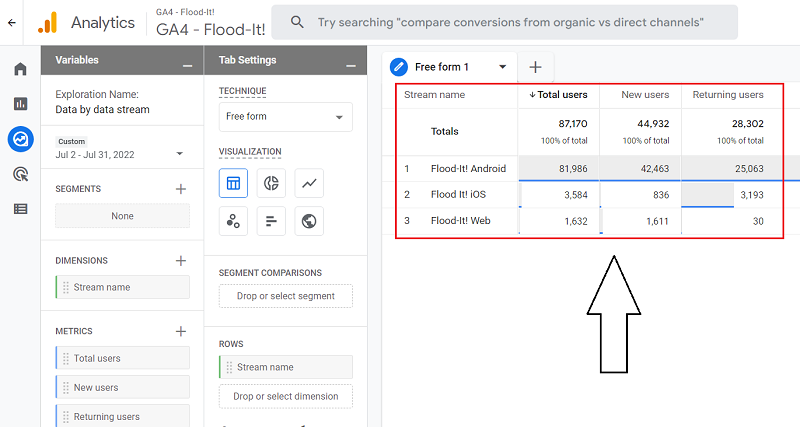Click the 44,932 totals value
This screenshot has width=800, height=427.
pos(653,124)
